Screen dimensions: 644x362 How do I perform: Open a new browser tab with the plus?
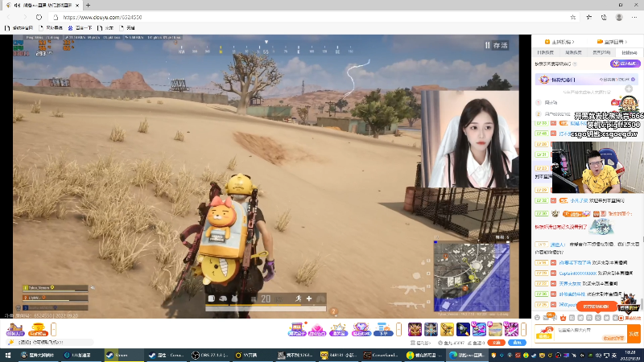[x=88, y=6]
